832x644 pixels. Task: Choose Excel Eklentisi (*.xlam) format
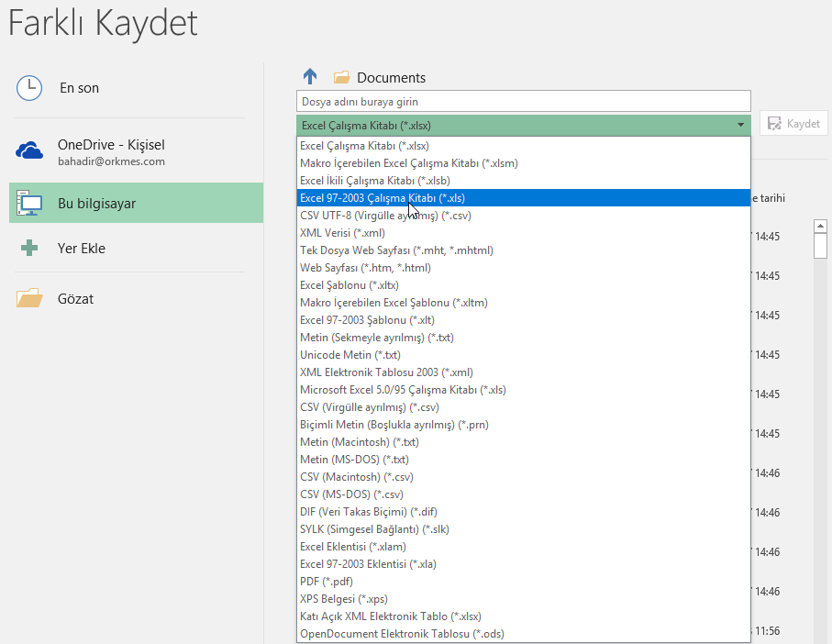(x=524, y=547)
